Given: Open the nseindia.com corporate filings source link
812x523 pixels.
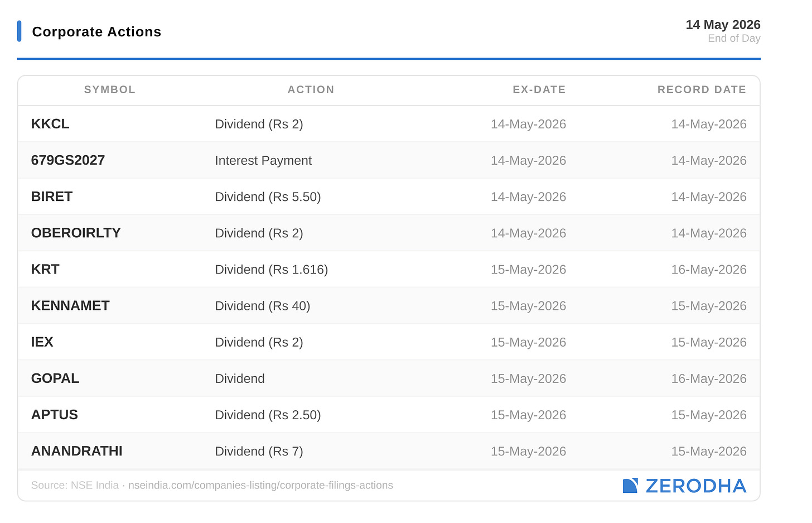Looking at the screenshot, I should (x=260, y=485).
